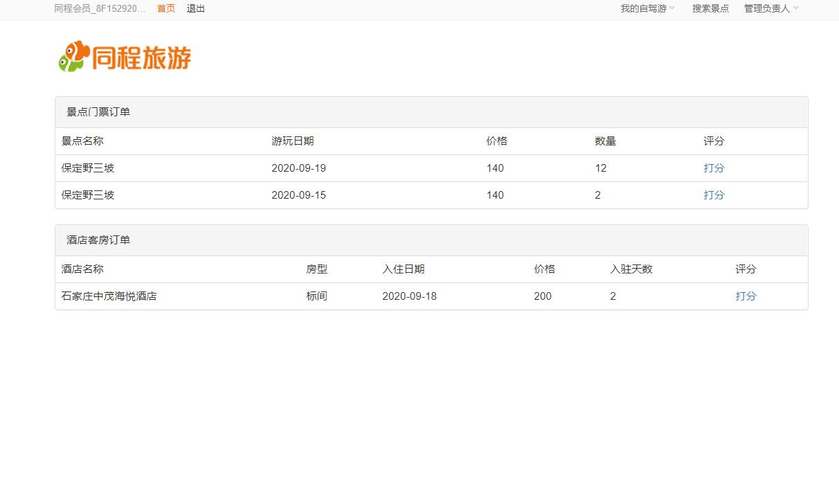The width and height of the screenshot is (839, 504).
Task: Click 保定野三坡 in the 2020-09-19 row
Action: [88, 168]
